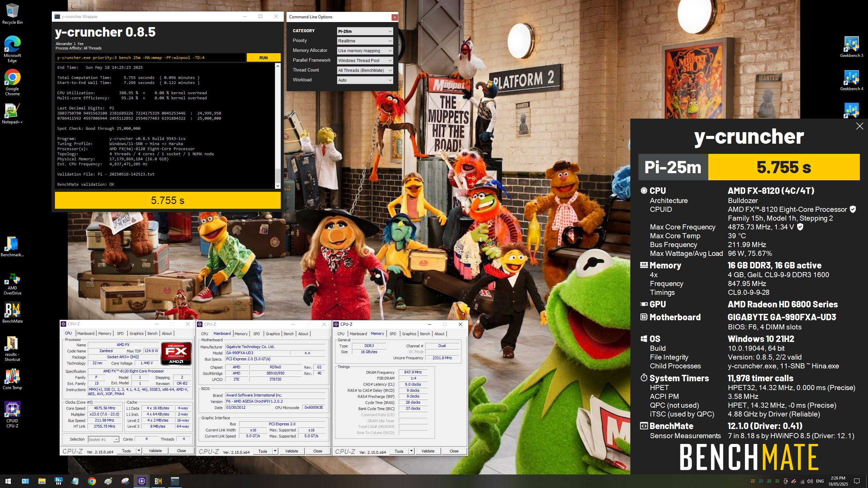This screenshot has width=868, height=488.
Task: Expand Tools dropdown arrow in CPU-Z Memory window
Action: pyautogui.click(x=411, y=451)
